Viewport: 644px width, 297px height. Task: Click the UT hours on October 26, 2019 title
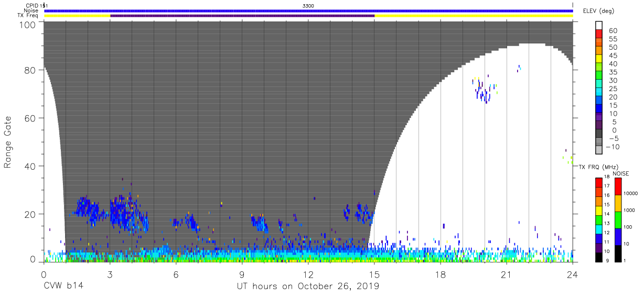coord(308,287)
